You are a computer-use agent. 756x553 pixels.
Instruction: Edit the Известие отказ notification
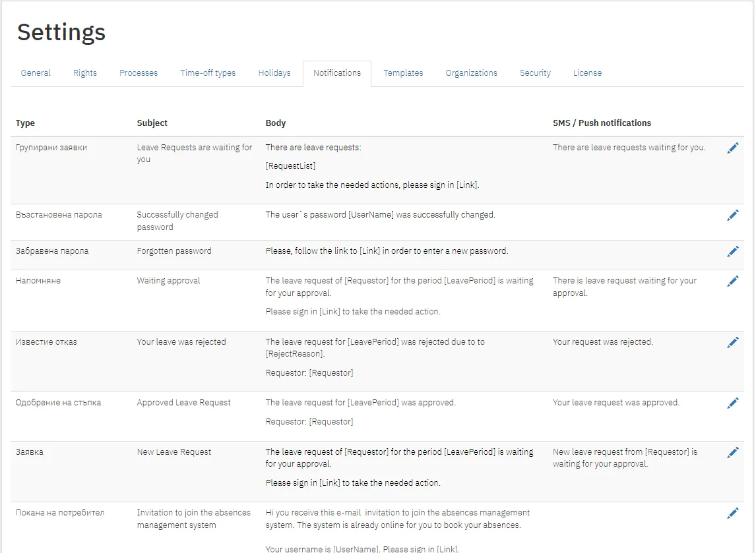tap(732, 343)
